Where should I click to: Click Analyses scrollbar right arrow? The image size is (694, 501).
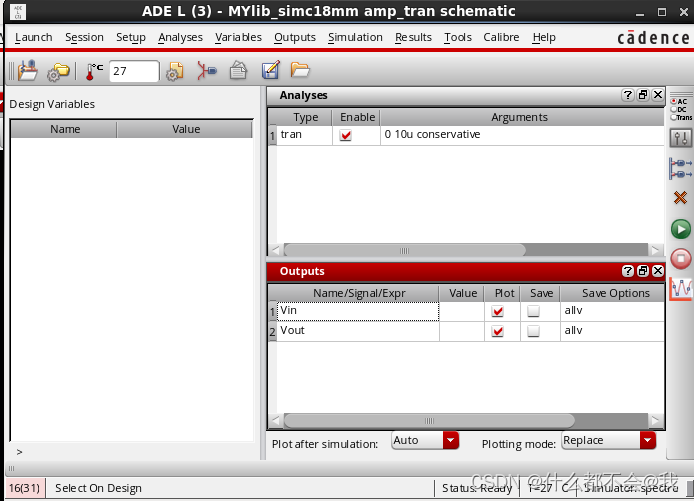click(655, 250)
